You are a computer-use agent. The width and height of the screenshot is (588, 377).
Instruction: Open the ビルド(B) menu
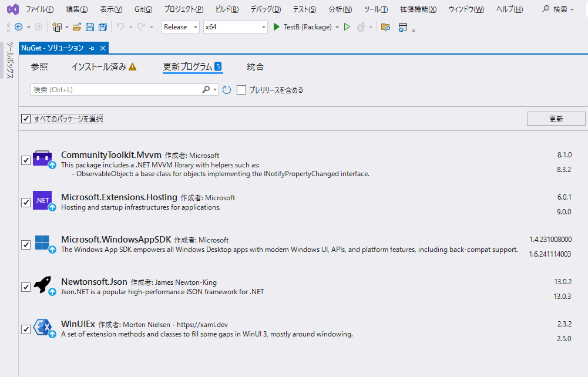(x=227, y=9)
